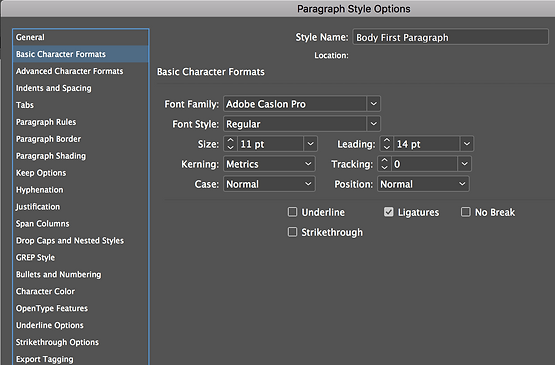
Task: Open GREP Style category
Action: click(x=81, y=258)
